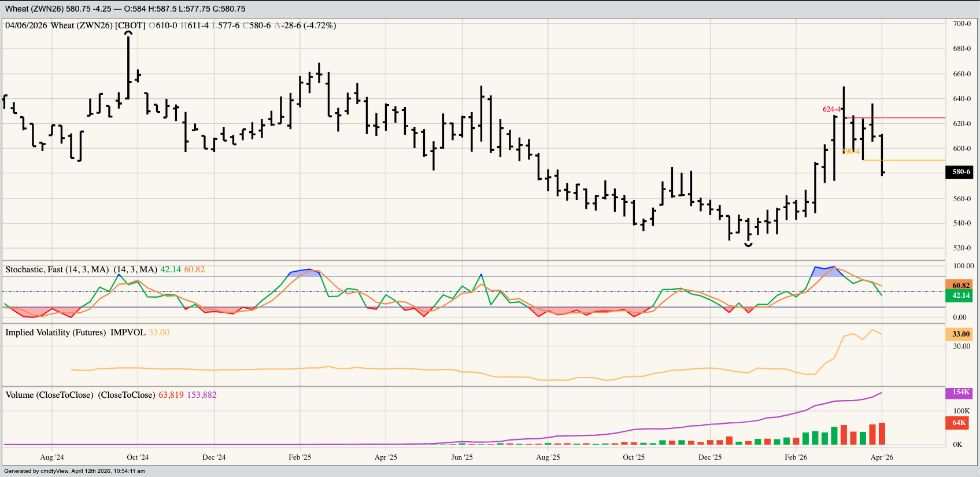Image resolution: width=980 pixels, height=477 pixels.
Task: Click the 700-0 price axis label
Action: (x=961, y=24)
